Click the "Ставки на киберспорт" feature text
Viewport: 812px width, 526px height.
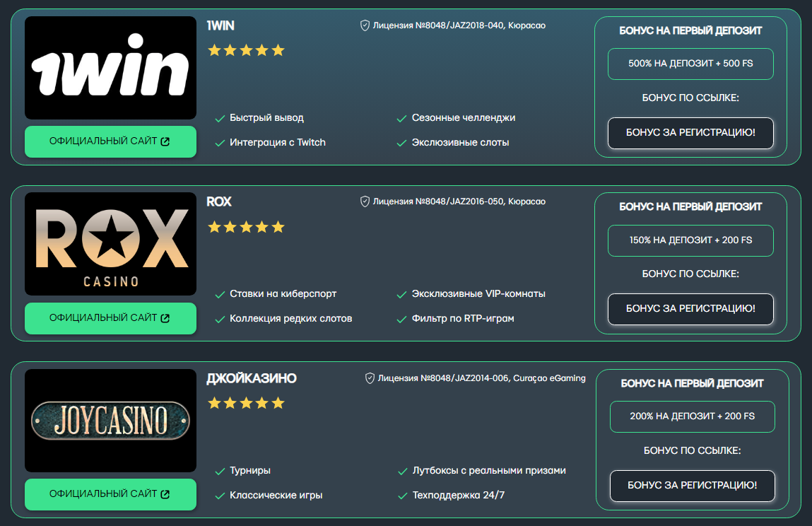pyautogui.click(x=283, y=294)
